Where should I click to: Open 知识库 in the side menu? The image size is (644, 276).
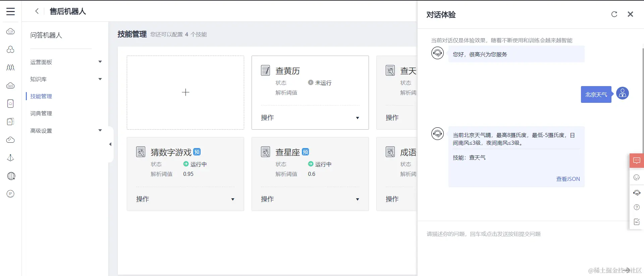39,79
